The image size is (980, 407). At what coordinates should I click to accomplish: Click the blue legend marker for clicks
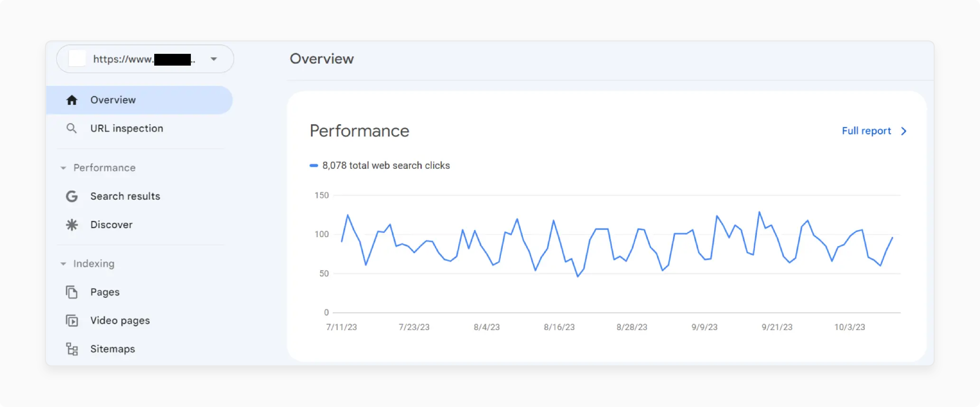pyautogui.click(x=313, y=165)
